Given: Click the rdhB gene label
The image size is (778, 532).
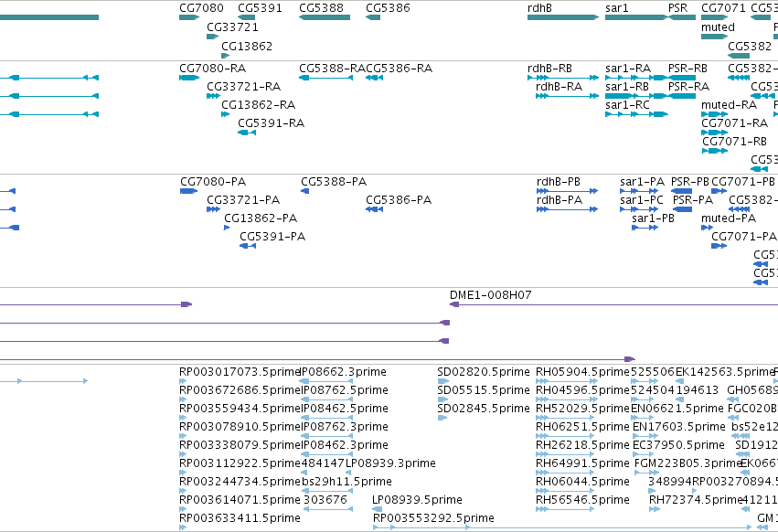Looking at the screenshot, I should (539, 8).
